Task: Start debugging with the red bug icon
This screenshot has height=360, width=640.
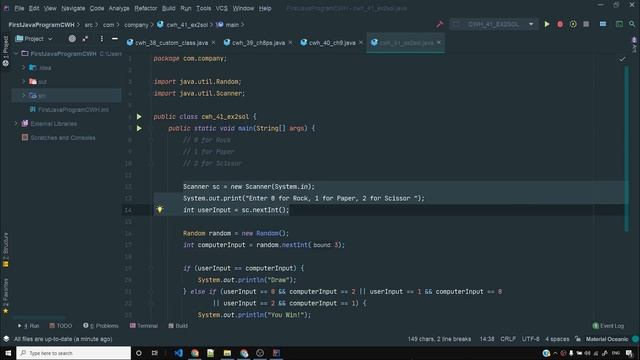Action: click(560, 24)
